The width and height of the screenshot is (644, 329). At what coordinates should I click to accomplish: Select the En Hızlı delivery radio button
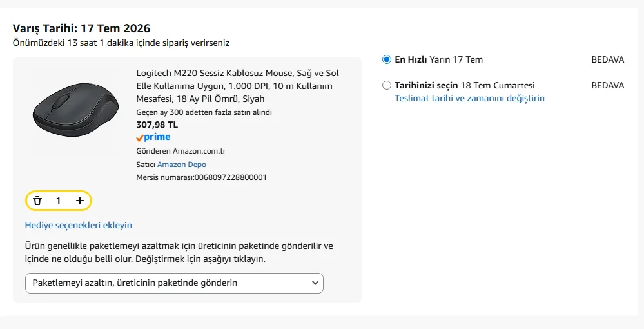tap(387, 59)
